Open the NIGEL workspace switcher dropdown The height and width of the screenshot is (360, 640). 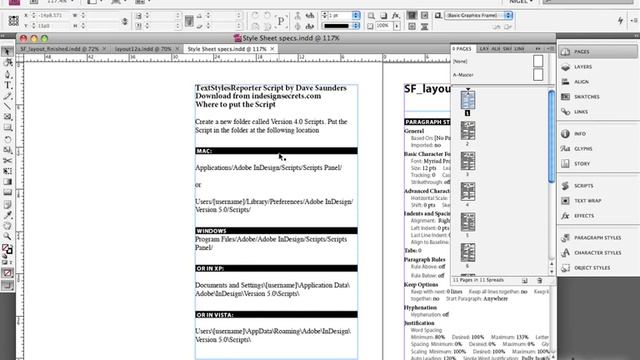pos(522,2)
